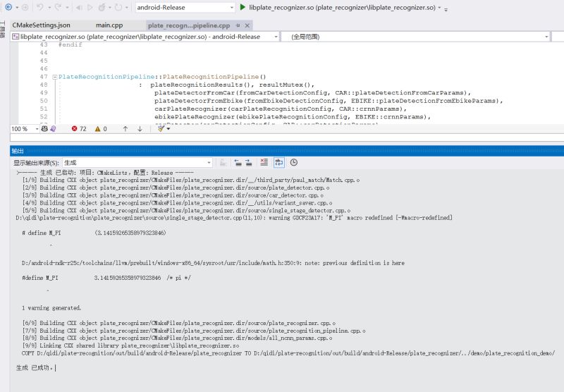Open the toolbar overflow options arrow
564x392 pixels.
(x=446, y=10)
